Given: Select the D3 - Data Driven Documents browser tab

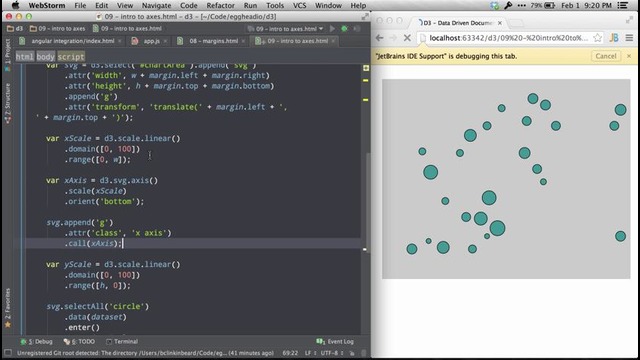Looking at the screenshot, I should (x=458, y=23).
